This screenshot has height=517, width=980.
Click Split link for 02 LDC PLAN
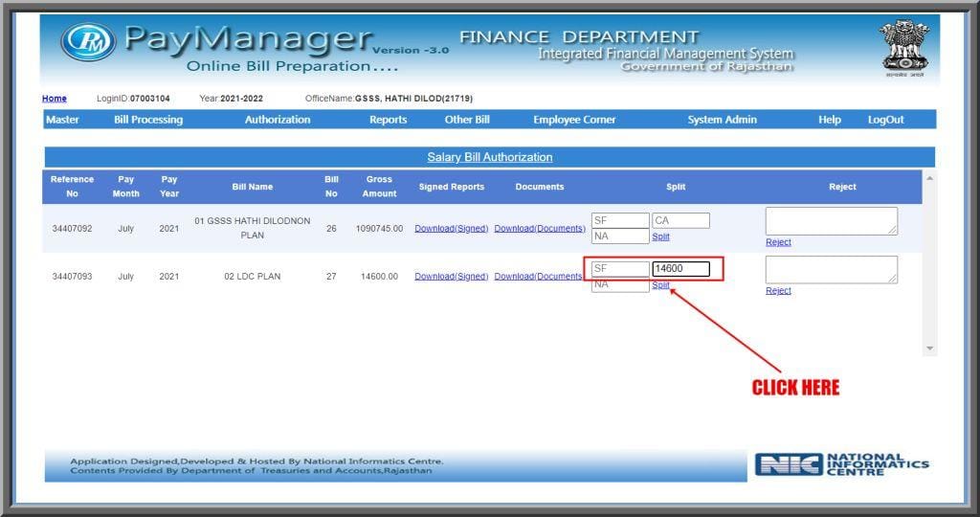[x=660, y=285]
